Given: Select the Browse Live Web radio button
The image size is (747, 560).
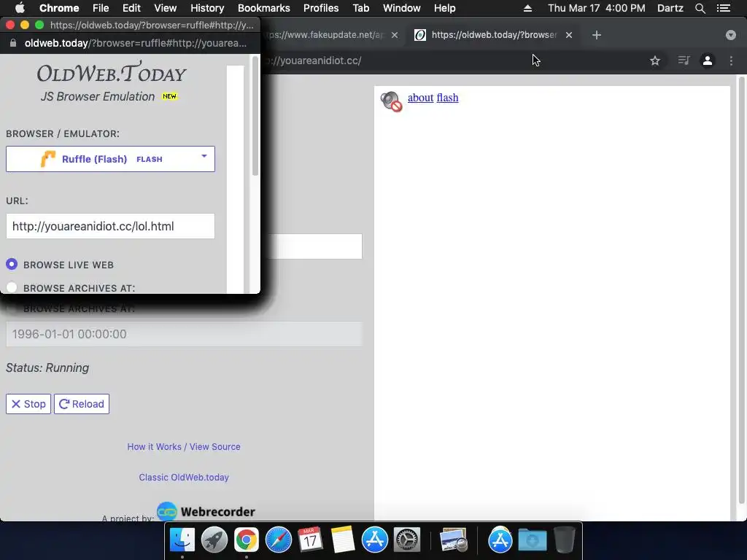Looking at the screenshot, I should 12,264.
